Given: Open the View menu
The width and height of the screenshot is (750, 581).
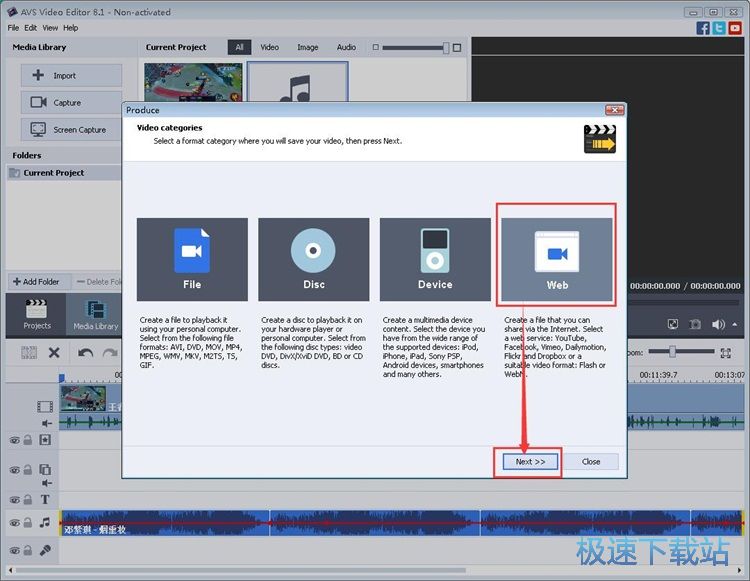Looking at the screenshot, I should (x=50, y=28).
